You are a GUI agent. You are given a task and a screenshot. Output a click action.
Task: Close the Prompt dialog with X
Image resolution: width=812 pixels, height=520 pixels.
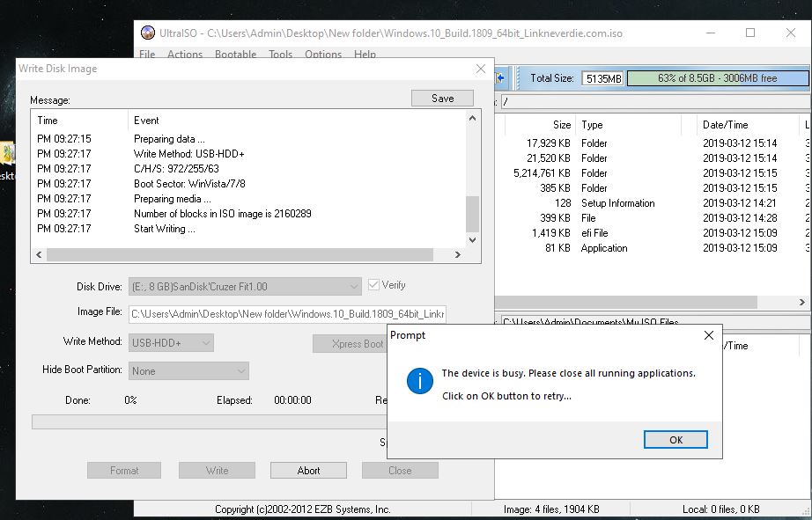(x=709, y=335)
